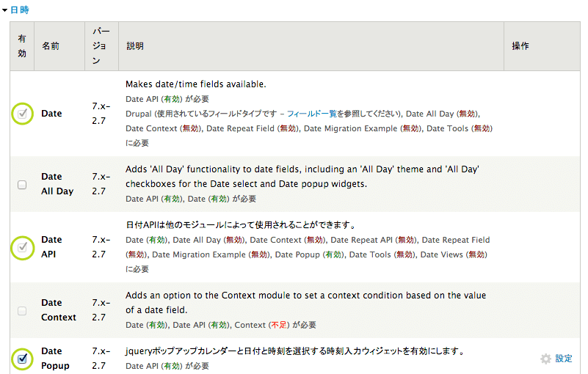
Task: Toggle the Date API module checkbox
Action: [22, 247]
